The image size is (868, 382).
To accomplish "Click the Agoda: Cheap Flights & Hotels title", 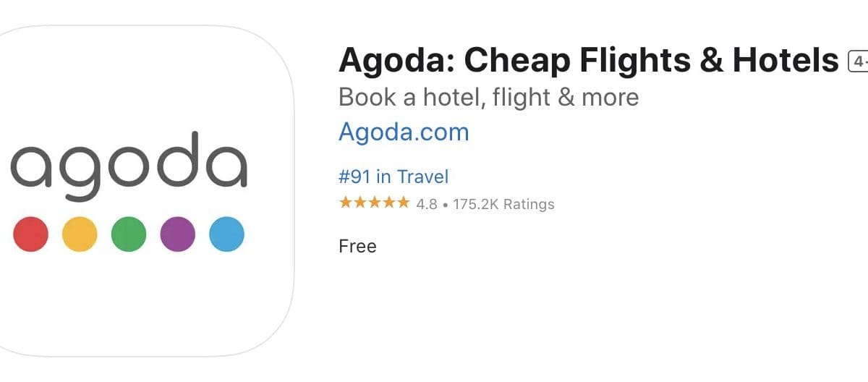I will (588, 61).
